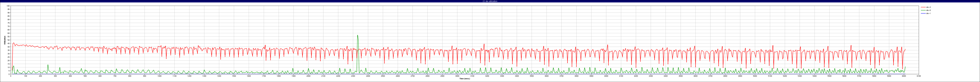The height and width of the screenshot is (82, 980).
Task: Click the y-axis tick label 75
Action: (x=9, y=23)
